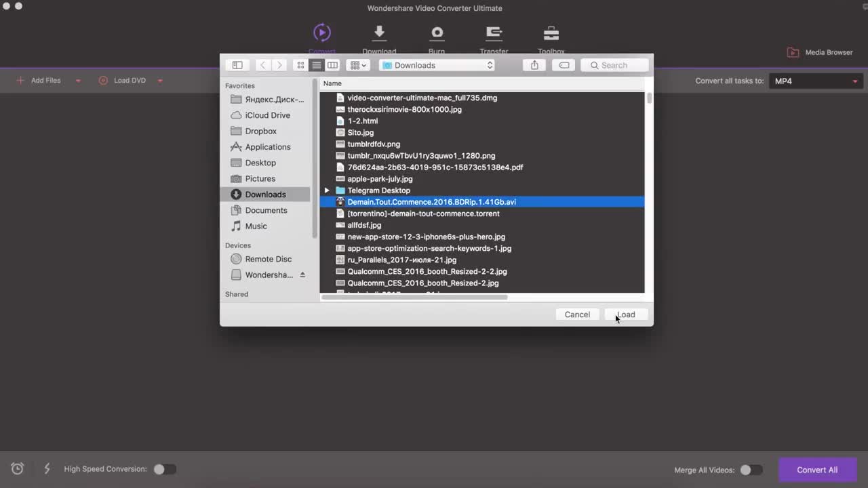Click the Convert All button
Screen dimensions: 868x488
click(x=817, y=470)
